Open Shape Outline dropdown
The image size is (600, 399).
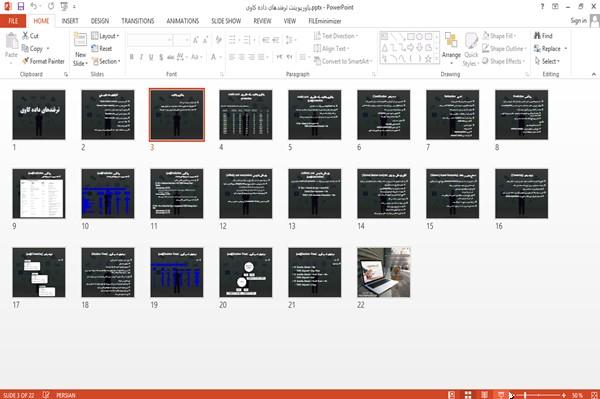pos(505,49)
